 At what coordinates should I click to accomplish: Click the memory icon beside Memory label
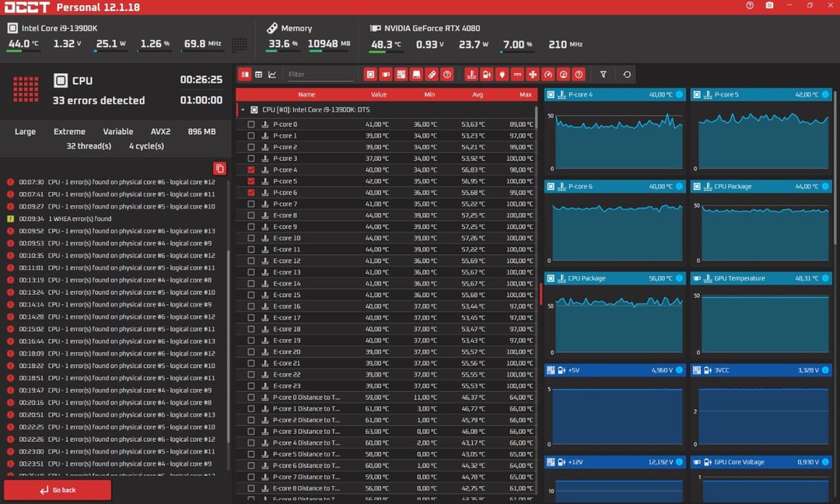coord(272,28)
